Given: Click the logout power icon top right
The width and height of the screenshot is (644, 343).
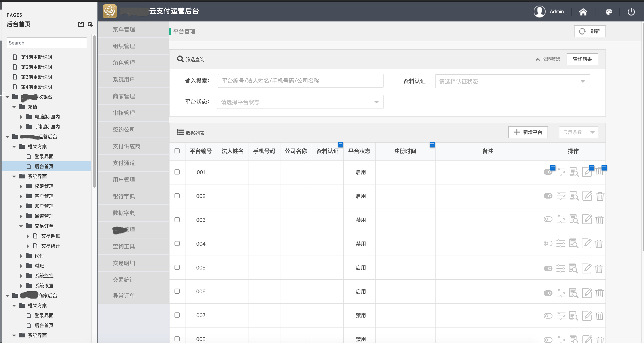Looking at the screenshot, I should tap(631, 12).
